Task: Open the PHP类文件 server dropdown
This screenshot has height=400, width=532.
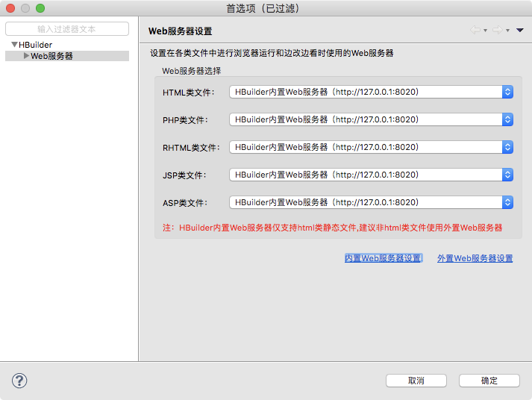Action: tap(371, 119)
